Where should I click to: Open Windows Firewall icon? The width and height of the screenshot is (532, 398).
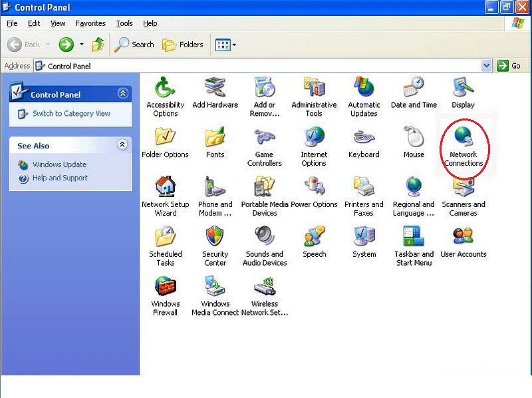tap(165, 286)
